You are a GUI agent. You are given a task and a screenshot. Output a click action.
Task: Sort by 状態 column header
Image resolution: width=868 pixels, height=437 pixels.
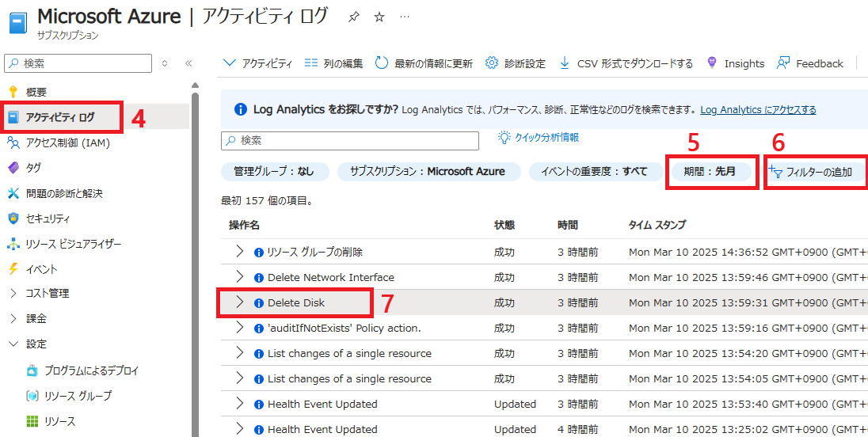[504, 225]
